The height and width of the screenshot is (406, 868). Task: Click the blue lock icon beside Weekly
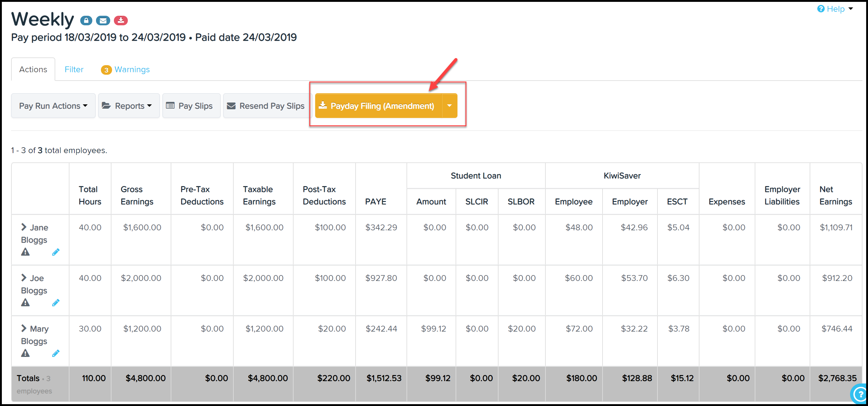tap(86, 21)
